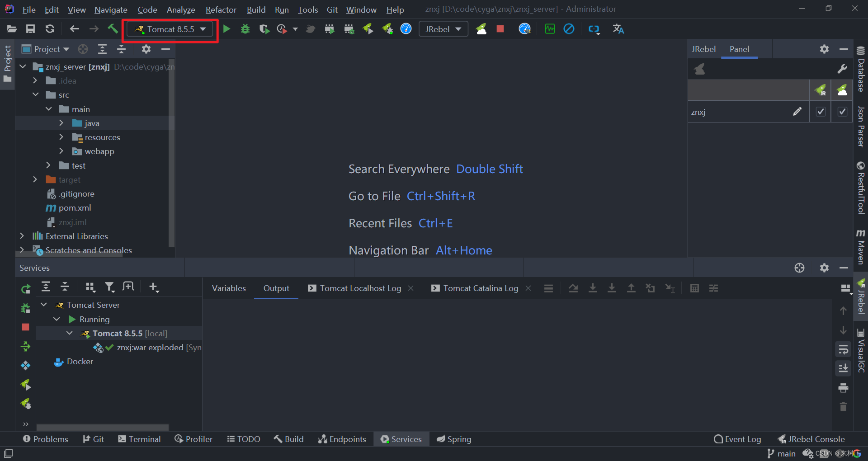This screenshot has width=868, height=461.
Task: Expand the .idea folder
Action: [35, 80]
